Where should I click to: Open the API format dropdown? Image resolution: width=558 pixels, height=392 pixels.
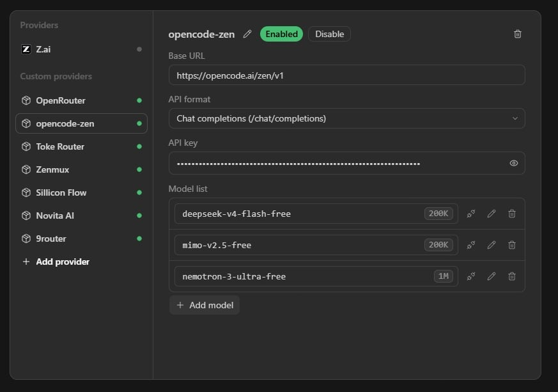pos(347,118)
